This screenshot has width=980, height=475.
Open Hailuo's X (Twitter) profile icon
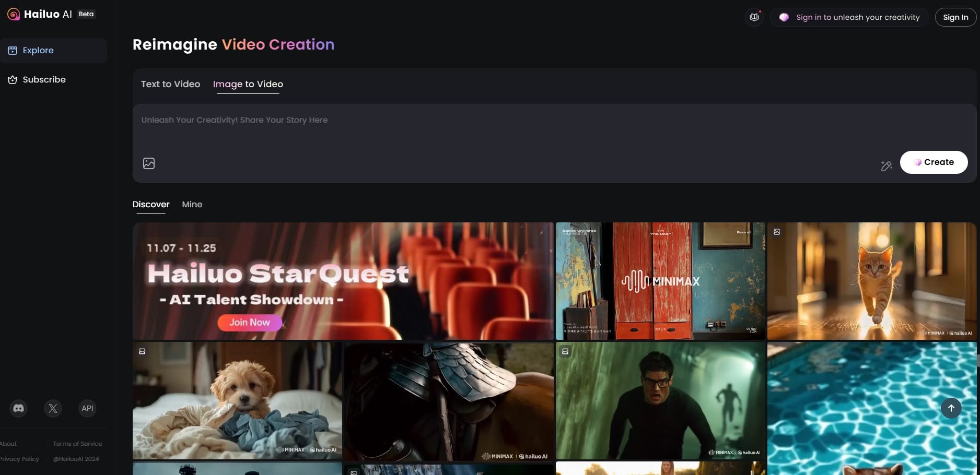(53, 409)
